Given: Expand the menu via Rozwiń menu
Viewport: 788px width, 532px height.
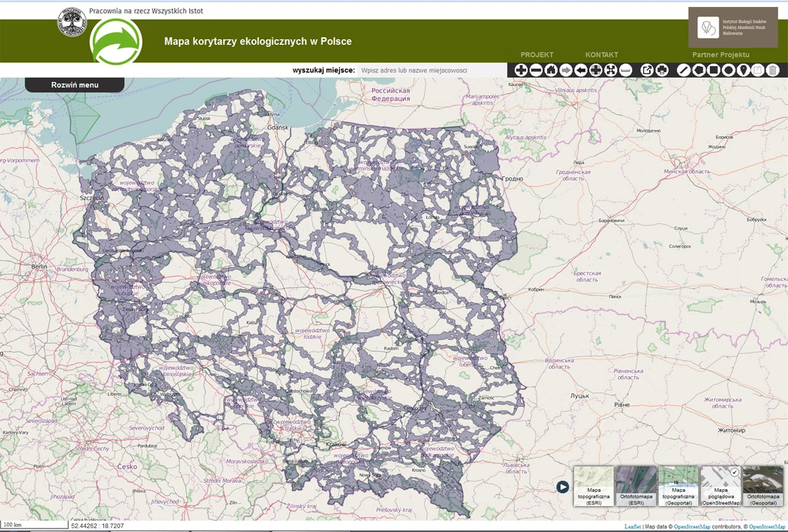Looking at the screenshot, I should pyautogui.click(x=74, y=84).
